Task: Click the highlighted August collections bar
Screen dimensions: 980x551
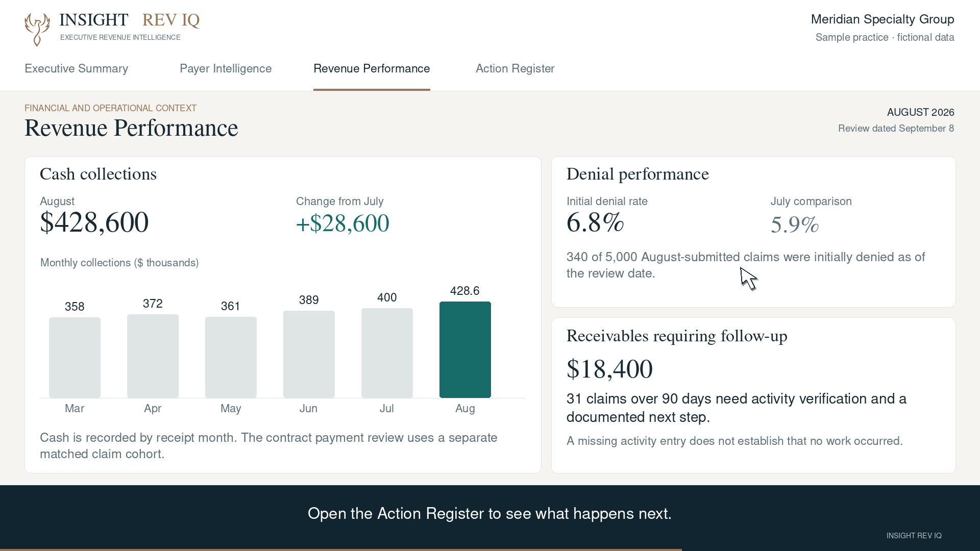Action: [465, 349]
